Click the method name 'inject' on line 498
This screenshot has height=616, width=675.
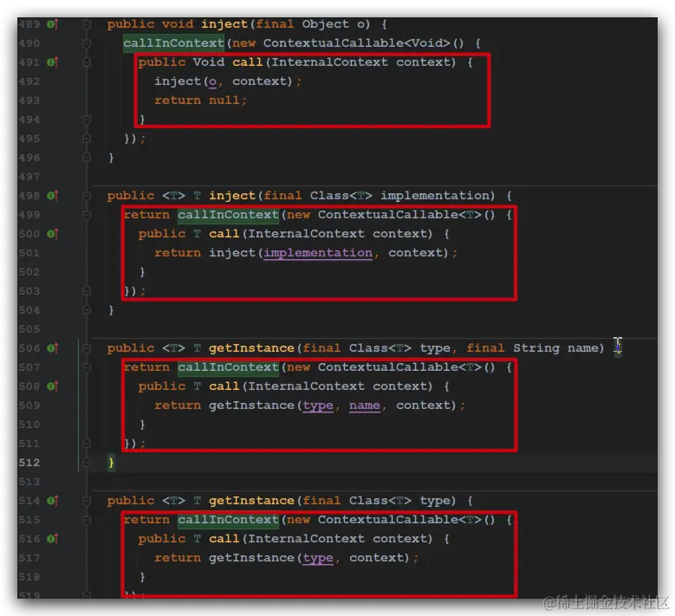232,196
